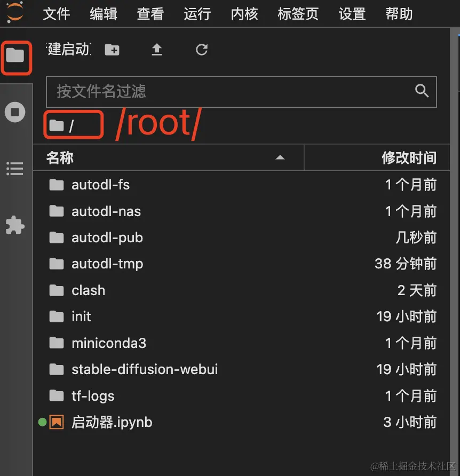
Task: Select the 启动器.ipynb file name
Action: click(x=112, y=422)
